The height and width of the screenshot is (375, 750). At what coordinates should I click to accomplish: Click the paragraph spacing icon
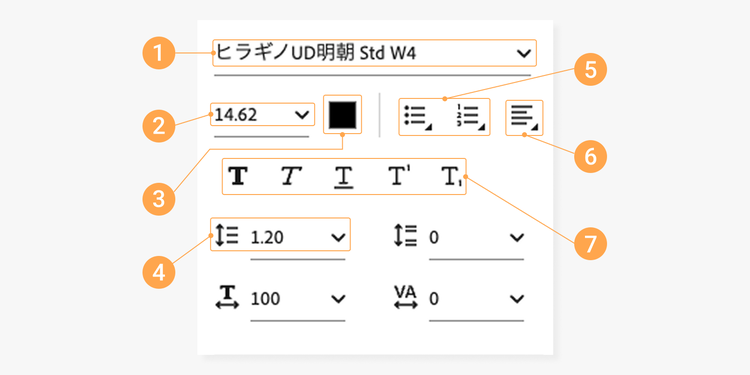click(x=406, y=235)
